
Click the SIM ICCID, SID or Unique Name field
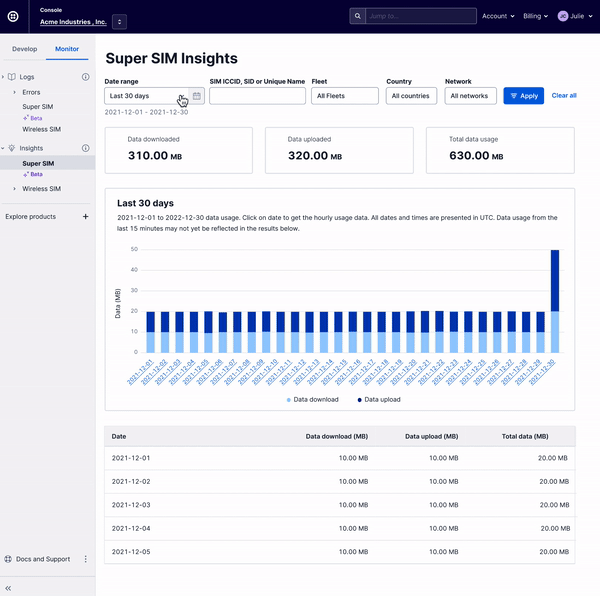[257, 96]
